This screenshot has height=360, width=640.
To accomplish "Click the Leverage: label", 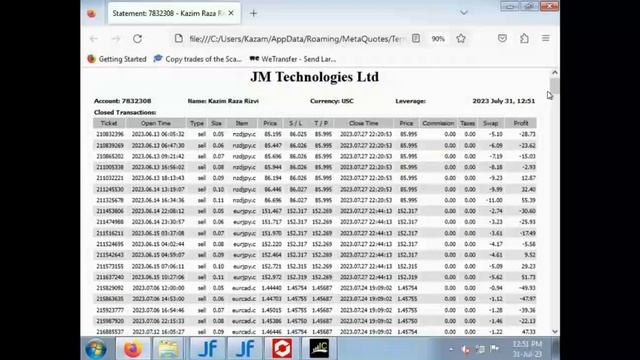I will [x=410, y=101].
